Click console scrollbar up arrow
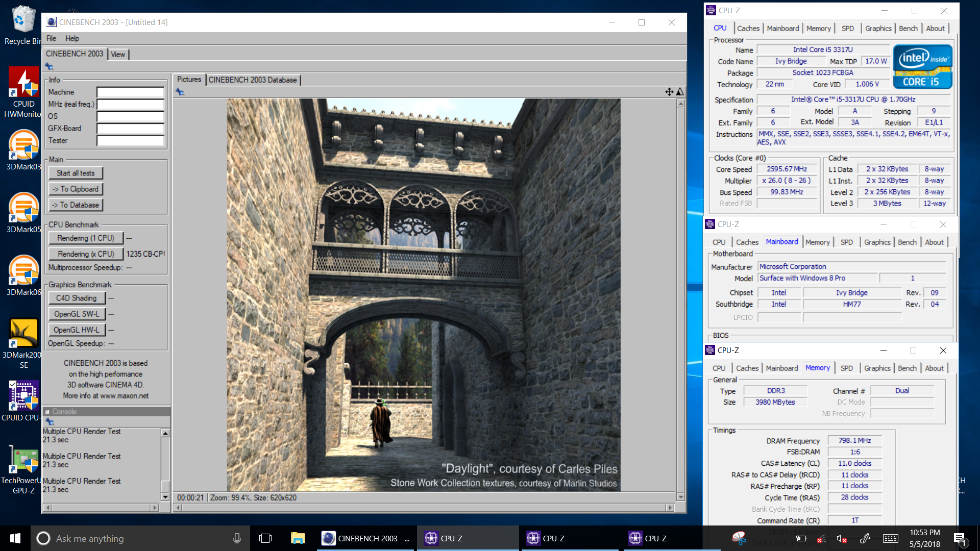The height and width of the screenshot is (551, 980). pyautogui.click(x=165, y=433)
